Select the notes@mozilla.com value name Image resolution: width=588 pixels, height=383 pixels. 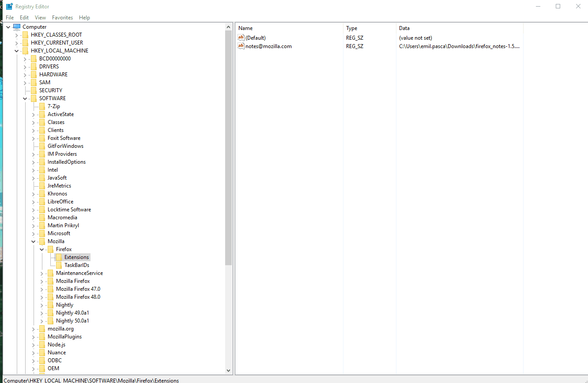(x=268, y=46)
